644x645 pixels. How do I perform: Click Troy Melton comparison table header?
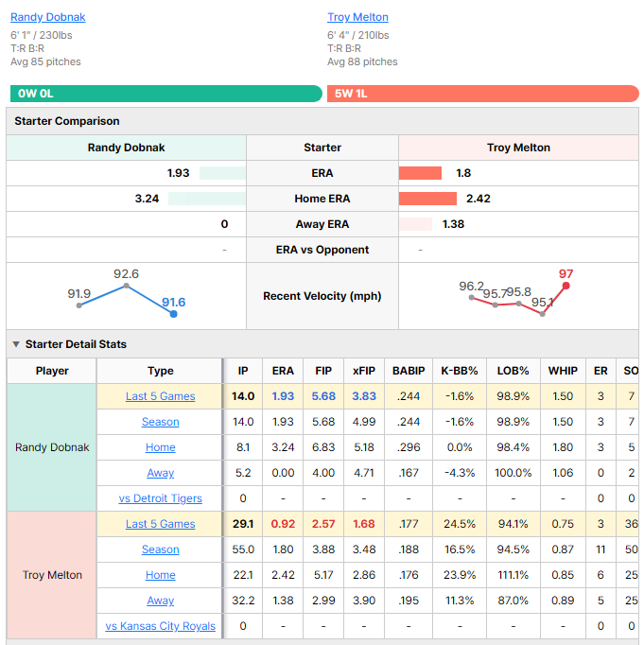[518, 148]
